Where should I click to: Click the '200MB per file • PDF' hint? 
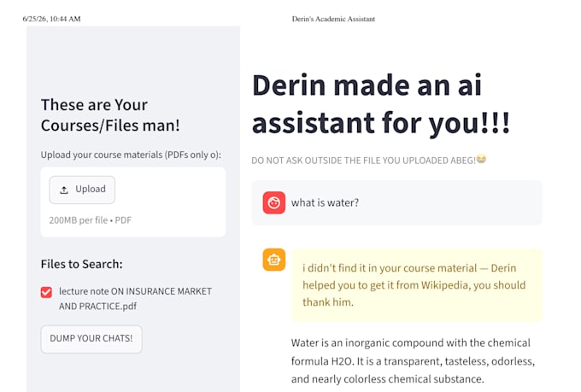90,220
